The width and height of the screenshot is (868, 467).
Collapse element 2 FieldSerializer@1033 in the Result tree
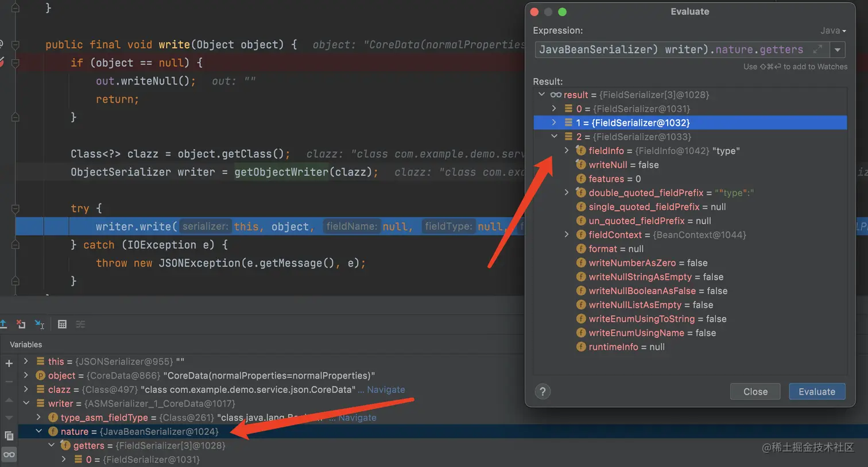(554, 137)
